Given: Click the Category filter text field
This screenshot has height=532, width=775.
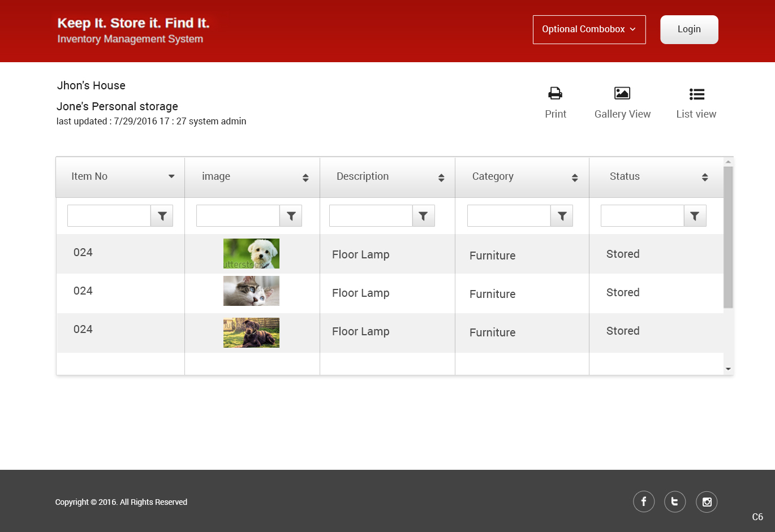Looking at the screenshot, I should [509, 216].
